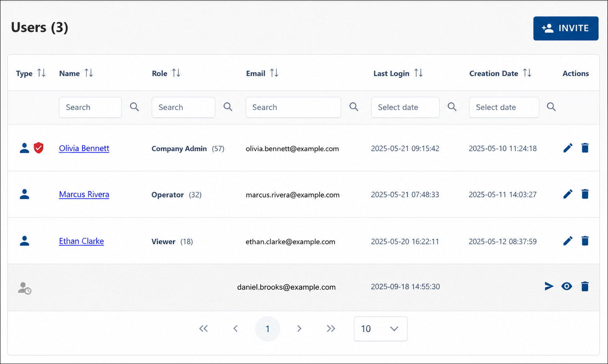This screenshot has height=364, width=608.
Task: Sort table by Type column
Action: 41,73
